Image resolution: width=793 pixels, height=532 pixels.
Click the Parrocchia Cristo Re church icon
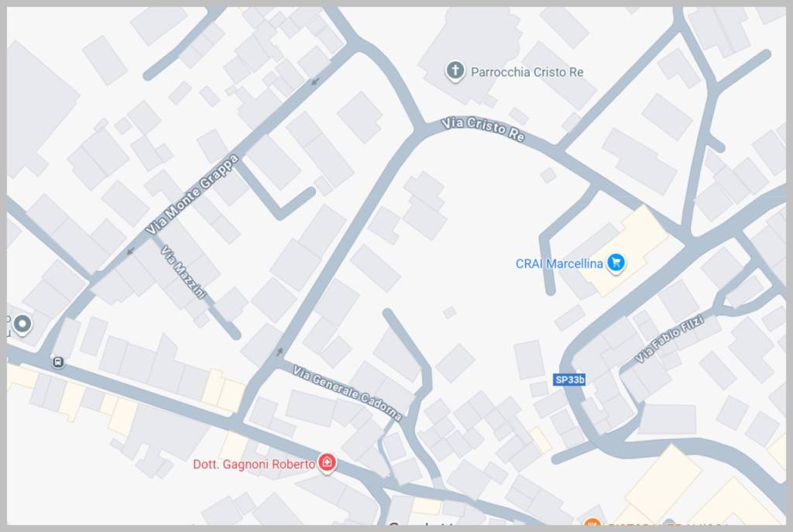point(455,71)
